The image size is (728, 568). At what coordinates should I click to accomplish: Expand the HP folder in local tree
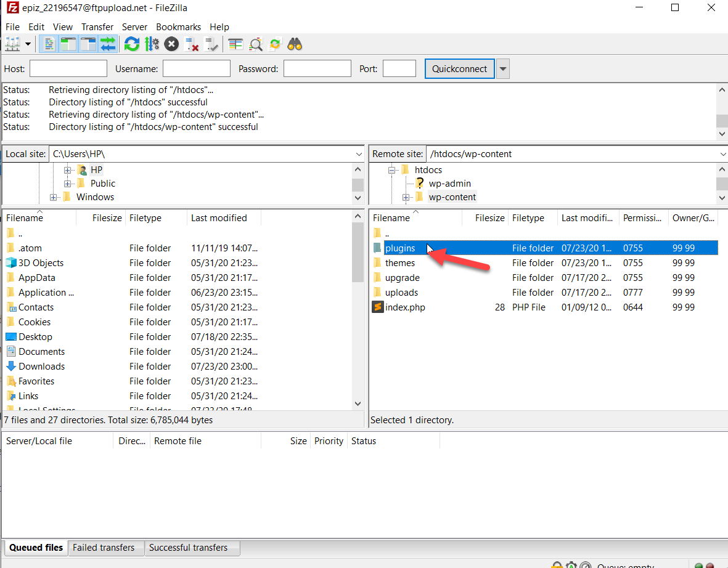coord(68,170)
